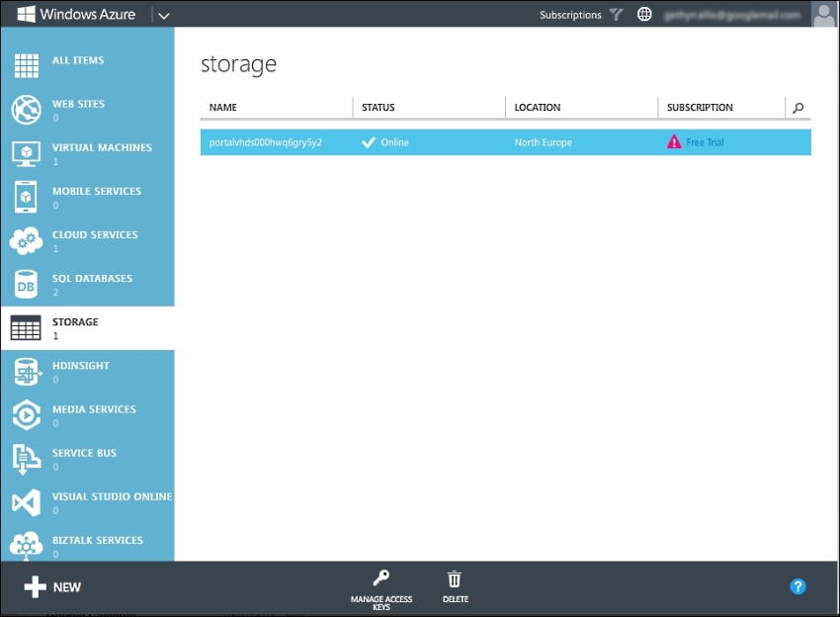Click the NEW button label
Viewport: 840px width, 617px height.
(67, 587)
